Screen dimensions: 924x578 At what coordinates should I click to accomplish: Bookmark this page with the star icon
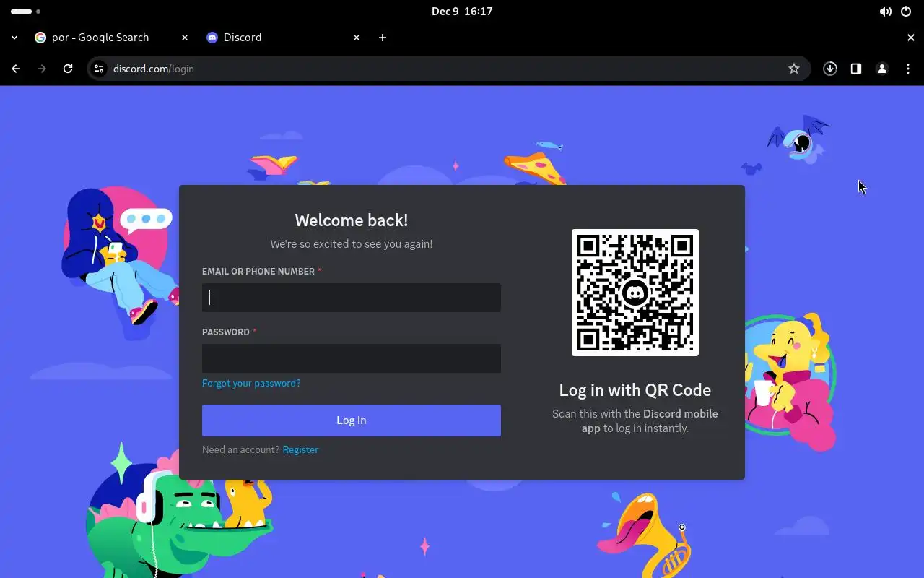[794, 69]
